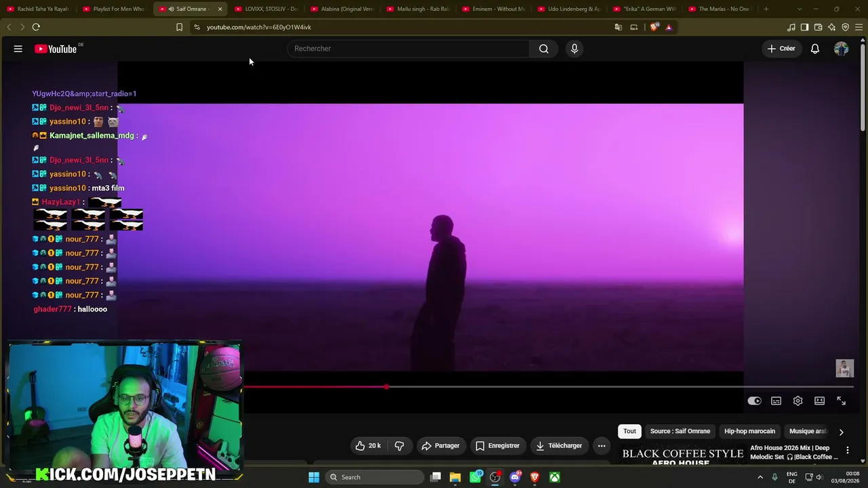Click the browser address bar URL
The image size is (868, 488).
point(259,27)
